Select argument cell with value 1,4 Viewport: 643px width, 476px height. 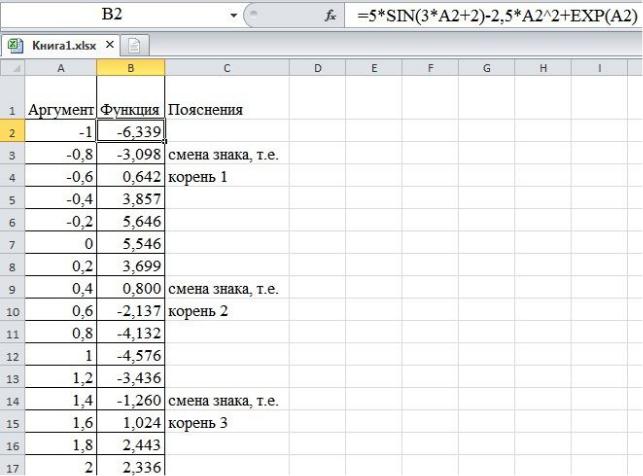[x=61, y=400]
